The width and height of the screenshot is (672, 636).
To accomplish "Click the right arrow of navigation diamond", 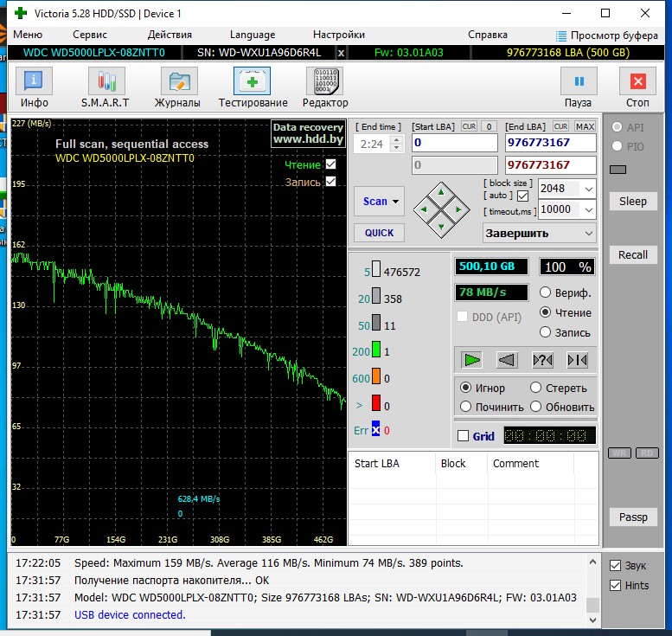I will (459, 209).
